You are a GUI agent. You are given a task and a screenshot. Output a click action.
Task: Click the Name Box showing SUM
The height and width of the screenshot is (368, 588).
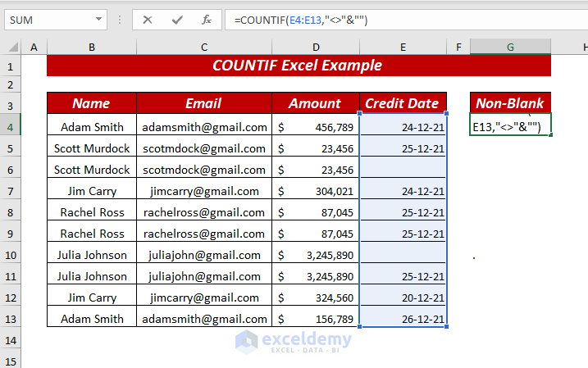[x=56, y=20]
